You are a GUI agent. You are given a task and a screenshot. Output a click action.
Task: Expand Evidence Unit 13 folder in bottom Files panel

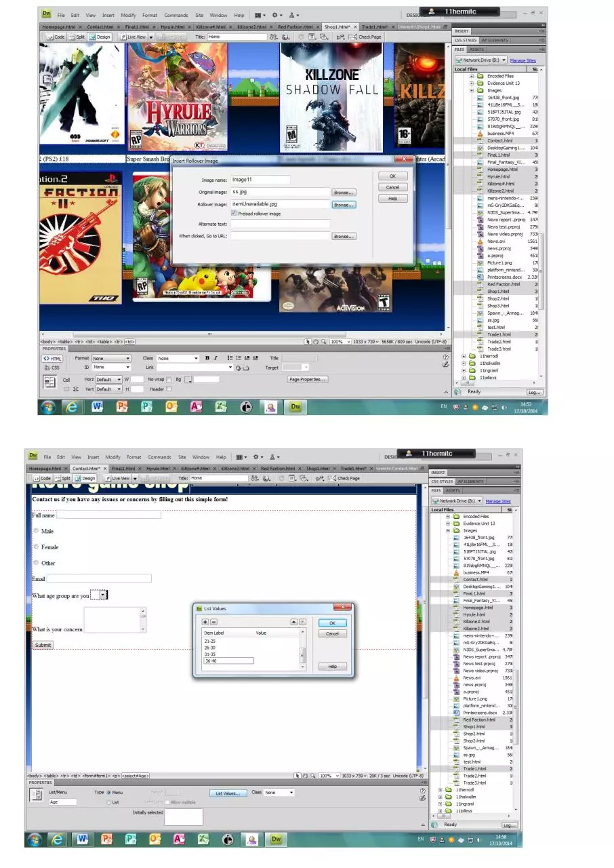pos(448,524)
